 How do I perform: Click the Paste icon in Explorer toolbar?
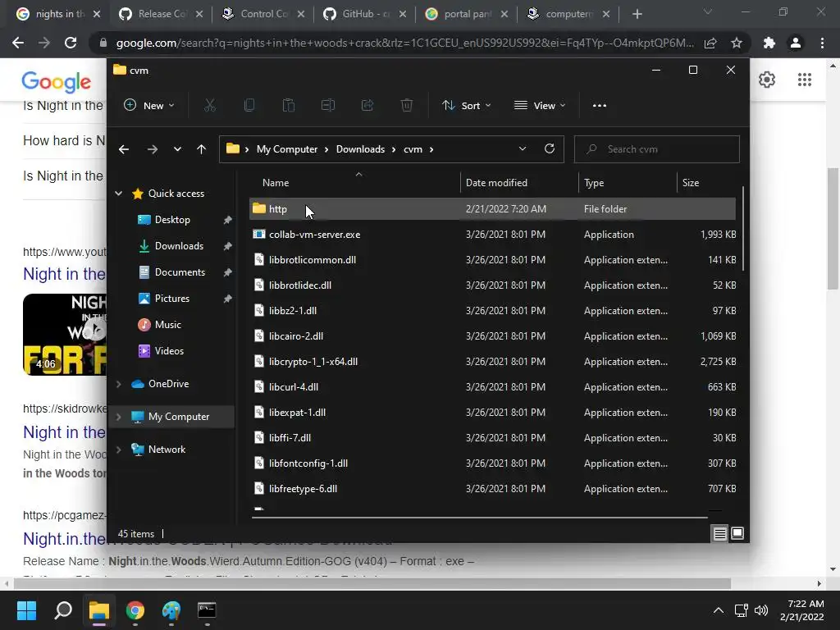pos(289,106)
